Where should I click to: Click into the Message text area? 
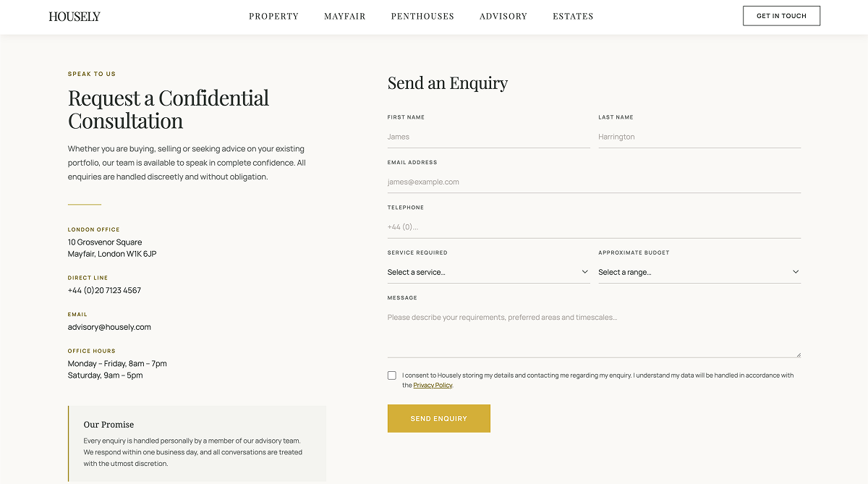[594, 333]
